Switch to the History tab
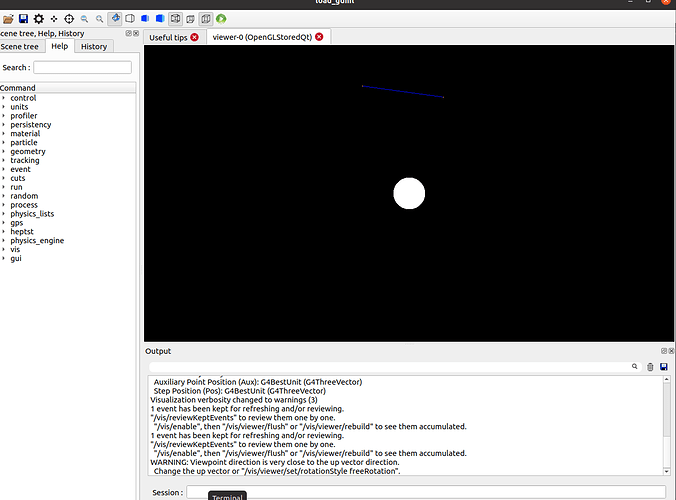Viewport: 676px width, 500px height. 94,47
